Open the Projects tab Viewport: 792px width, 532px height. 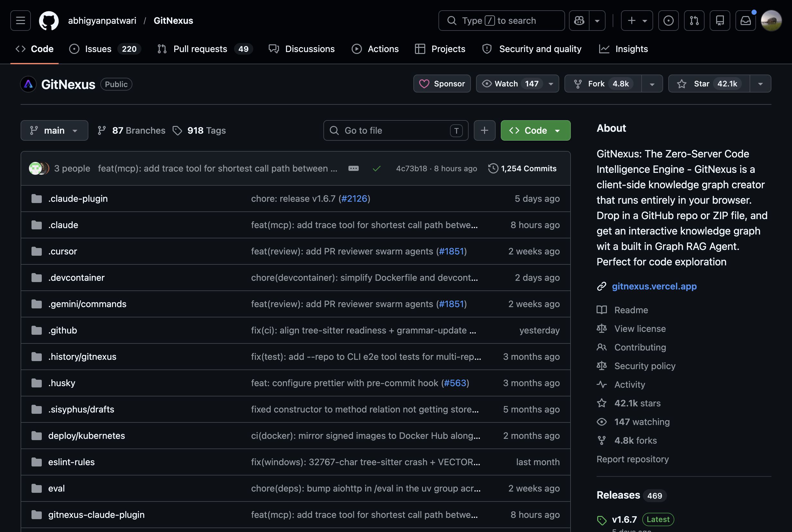(440, 49)
